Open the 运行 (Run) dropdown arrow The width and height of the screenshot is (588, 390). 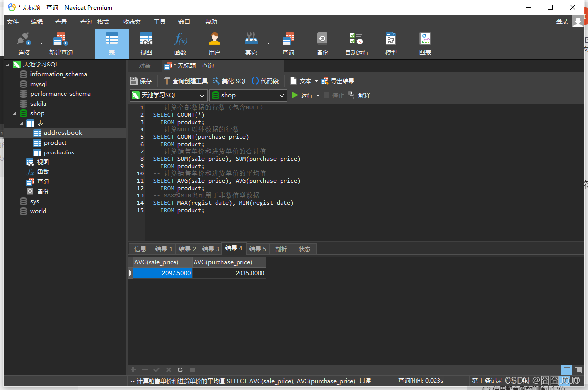click(x=318, y=96)
